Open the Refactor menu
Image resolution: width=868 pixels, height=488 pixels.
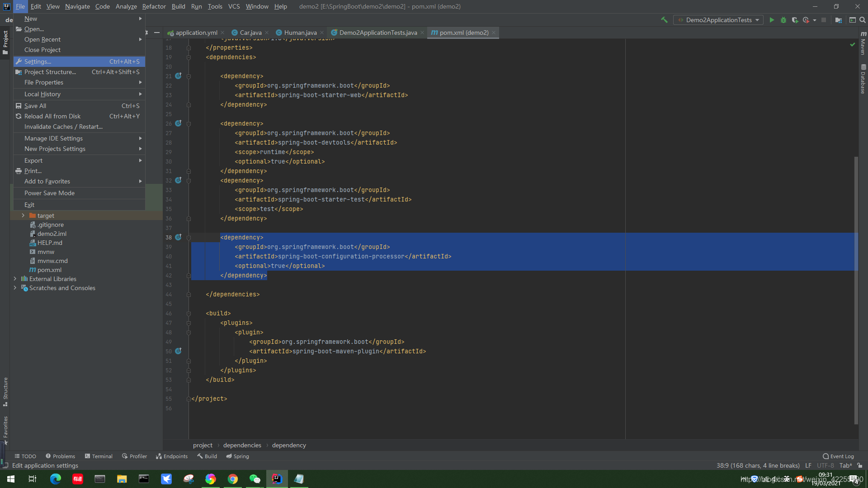(x=154, y=6)
